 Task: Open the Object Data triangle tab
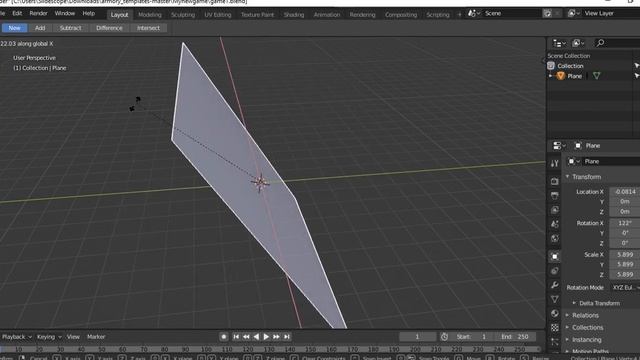[x=554, y=299]
